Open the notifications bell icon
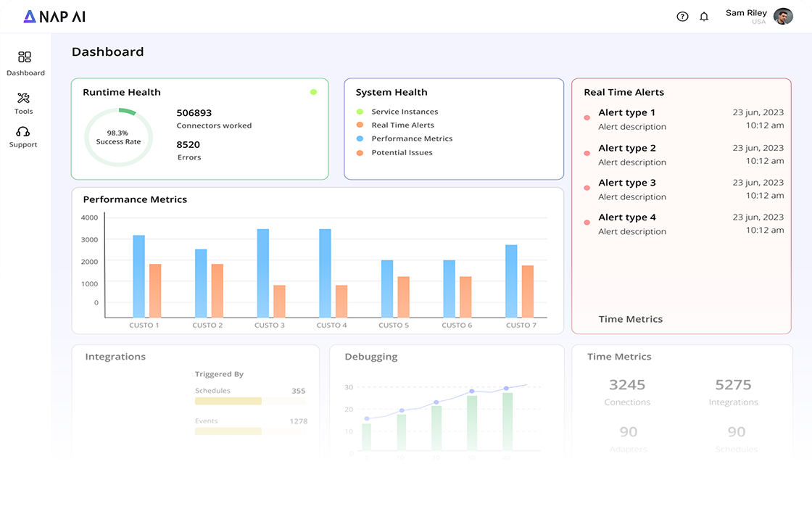This screenshot has height=522, width=812. [704, 17]
